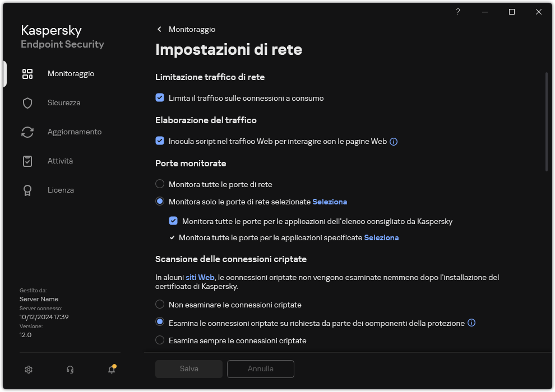Open info tooltip on encrypted connections option

471,323
